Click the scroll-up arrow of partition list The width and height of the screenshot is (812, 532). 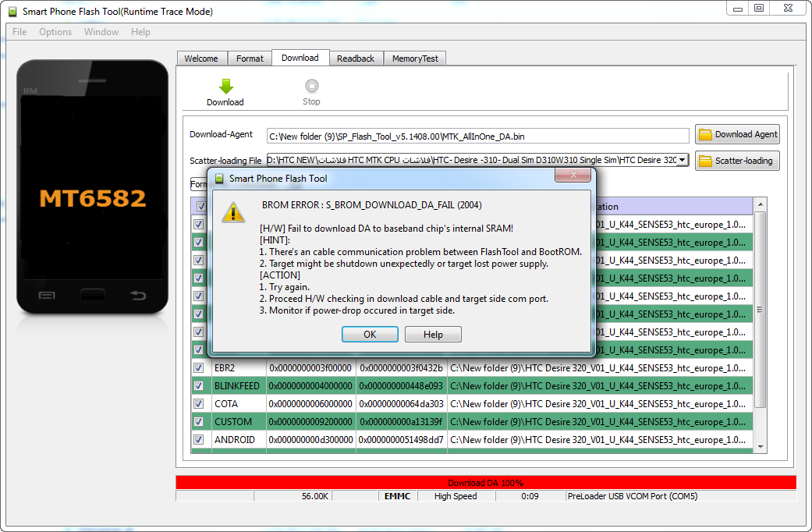(x=761, y=204)
